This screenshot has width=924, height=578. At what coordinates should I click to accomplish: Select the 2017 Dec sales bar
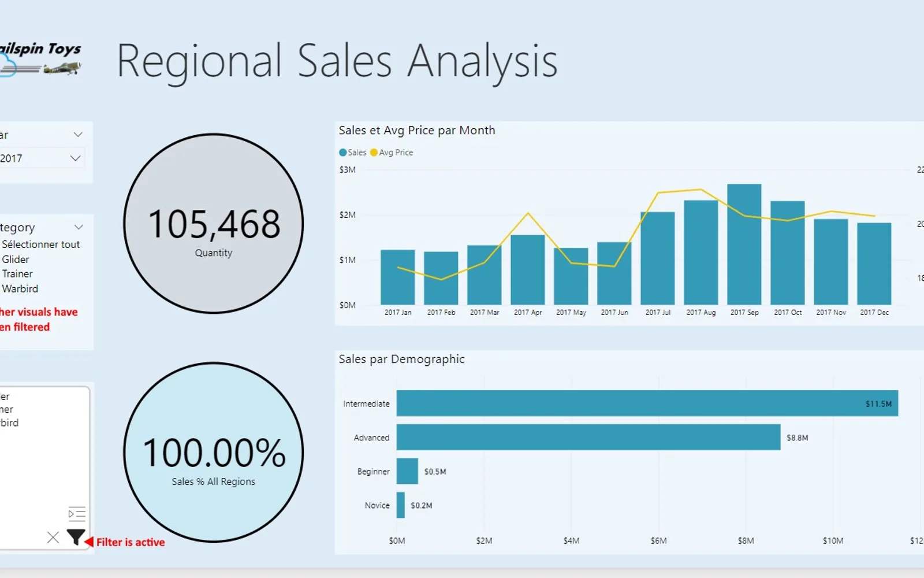coord(874,264)
